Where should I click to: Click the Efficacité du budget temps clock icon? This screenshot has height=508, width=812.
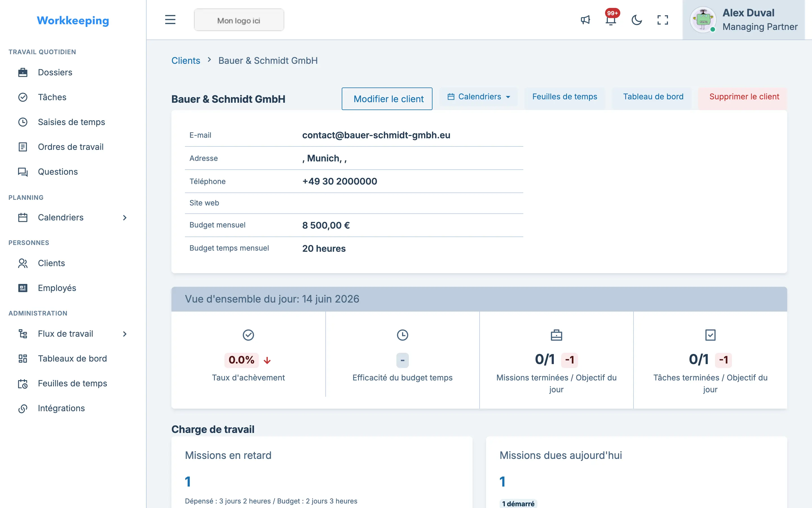pos(402,335)
